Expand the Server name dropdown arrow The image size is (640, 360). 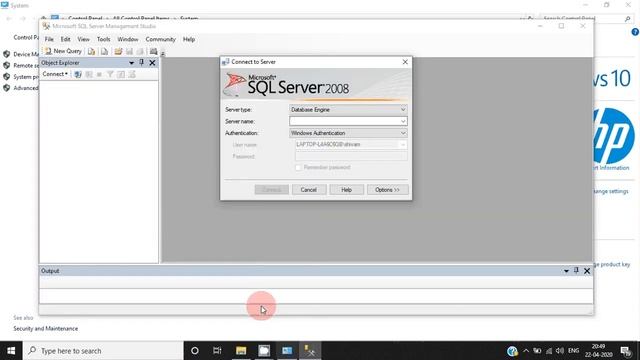tap(403, 121)
